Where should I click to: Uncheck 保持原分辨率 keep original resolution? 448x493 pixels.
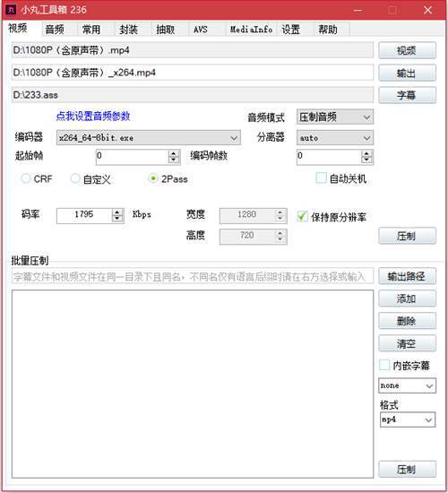coord(302,216)
